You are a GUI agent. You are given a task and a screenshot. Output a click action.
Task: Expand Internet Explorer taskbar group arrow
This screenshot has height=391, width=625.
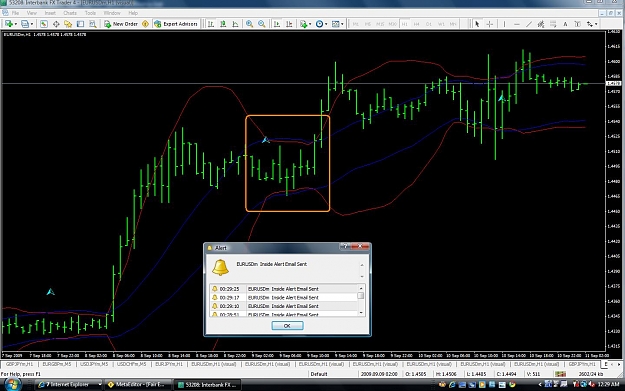pos(100,384)
